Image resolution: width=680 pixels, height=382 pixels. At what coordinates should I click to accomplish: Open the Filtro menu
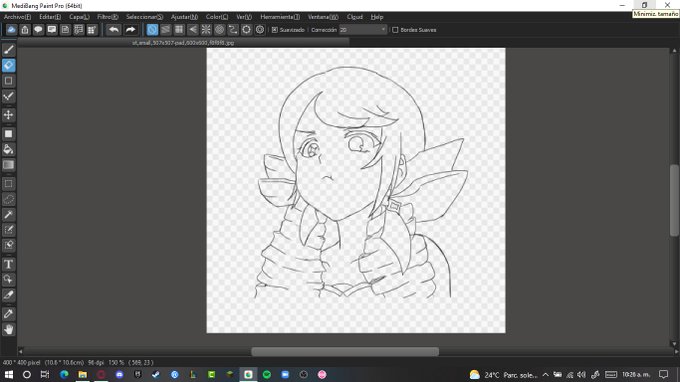[108, 17]
